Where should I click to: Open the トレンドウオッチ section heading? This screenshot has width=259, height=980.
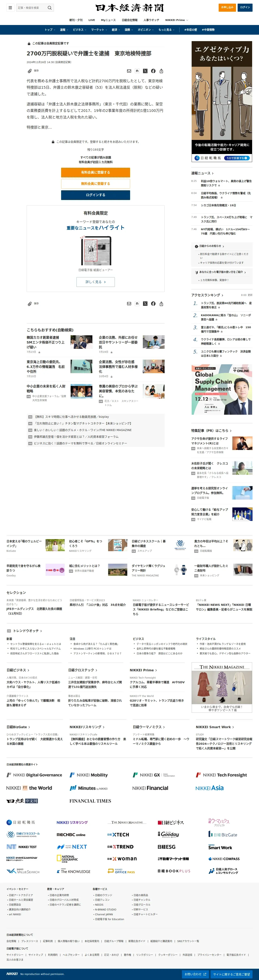click(x=27, y=631)
